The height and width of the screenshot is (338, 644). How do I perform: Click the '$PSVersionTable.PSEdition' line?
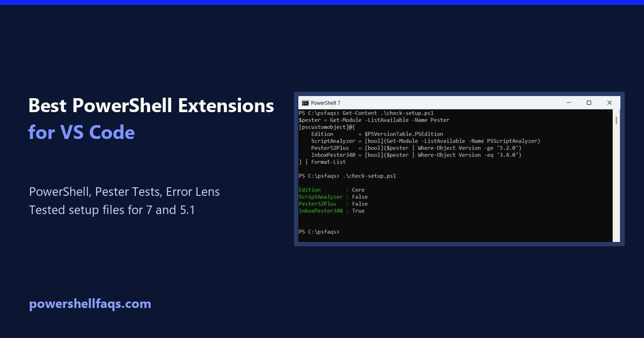(x=377, y=134)
